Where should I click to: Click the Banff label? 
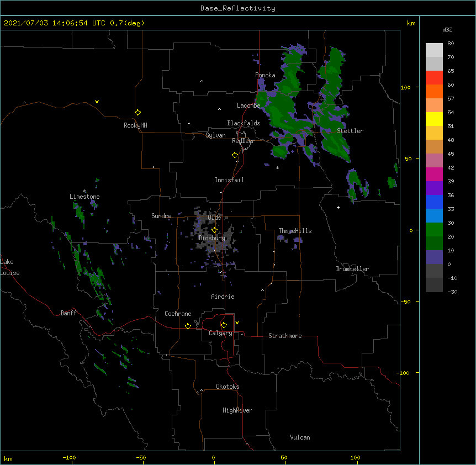pos(68,313)
